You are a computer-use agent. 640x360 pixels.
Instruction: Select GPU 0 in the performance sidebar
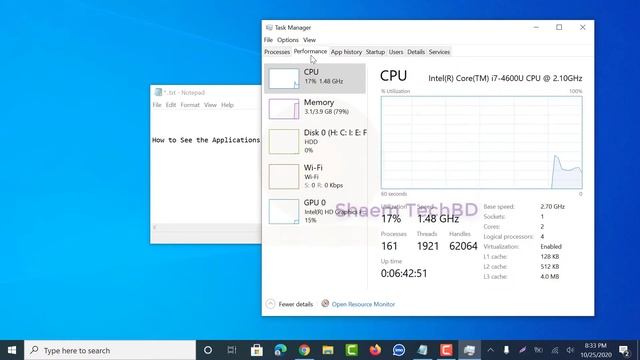pyautogui.click(x=315, y=211)
